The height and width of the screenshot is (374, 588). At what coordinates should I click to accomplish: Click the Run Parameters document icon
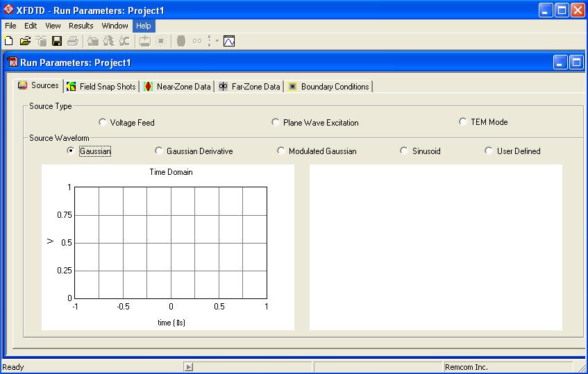12,62
